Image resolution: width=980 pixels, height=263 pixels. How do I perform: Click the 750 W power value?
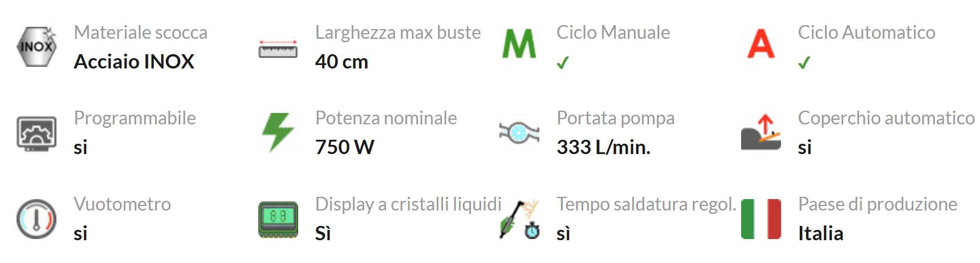(x=345, y=147)
